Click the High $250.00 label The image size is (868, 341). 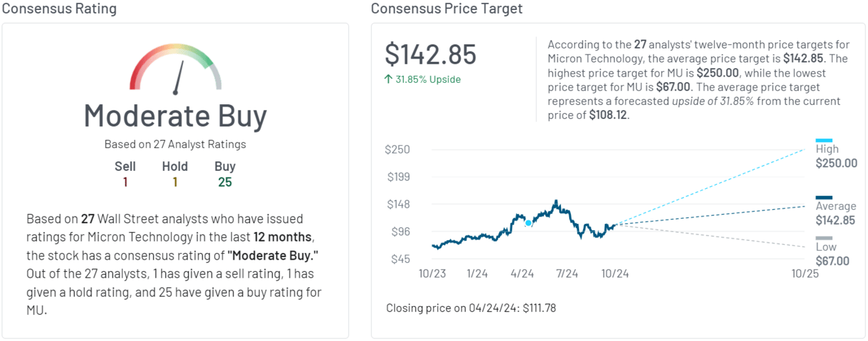tap(836, 156)
